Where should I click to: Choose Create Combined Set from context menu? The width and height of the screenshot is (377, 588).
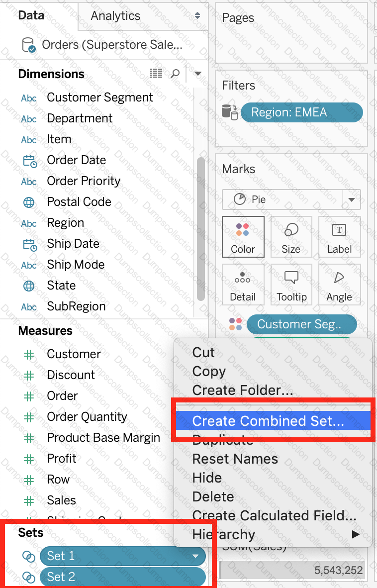[x=268, y=421]
